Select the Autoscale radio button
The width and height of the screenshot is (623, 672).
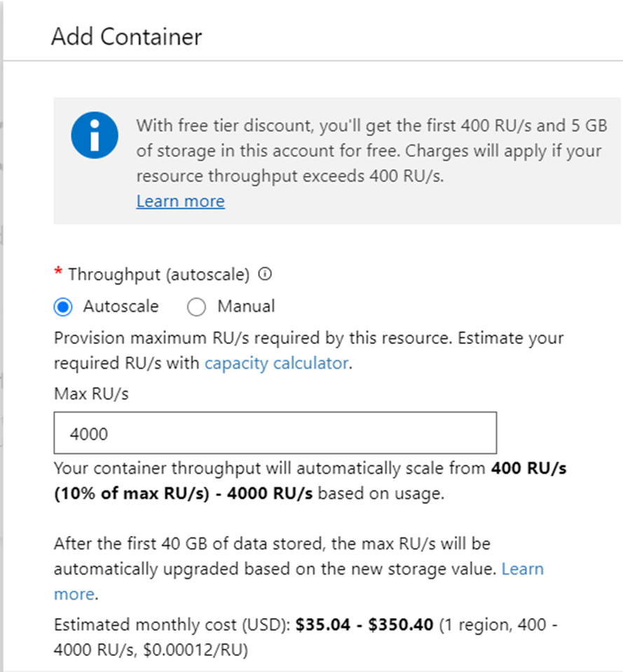coord(64,307)
